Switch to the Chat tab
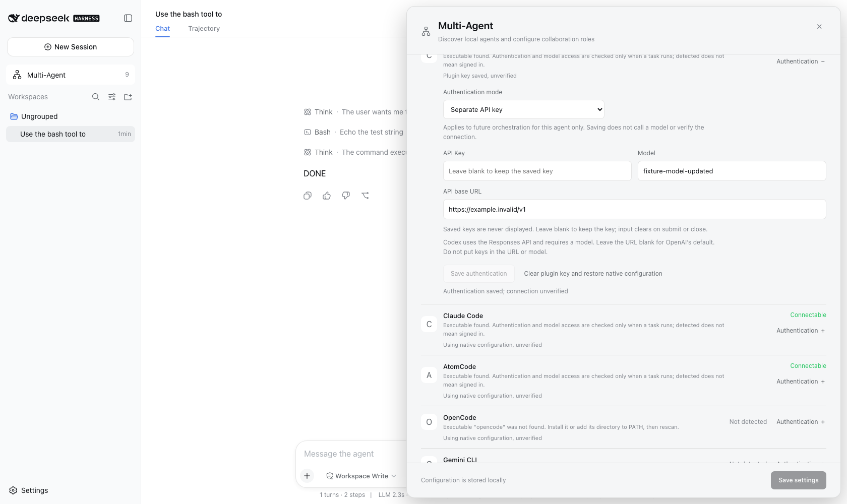This screenshot has width=847, height=504. coord(162,29)
